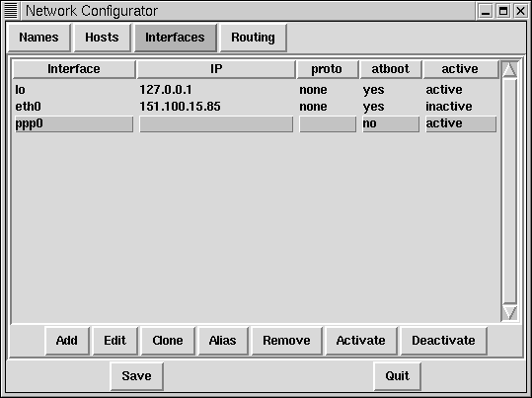
Task: Remove the selected interface
Action: tap(286, 341)
